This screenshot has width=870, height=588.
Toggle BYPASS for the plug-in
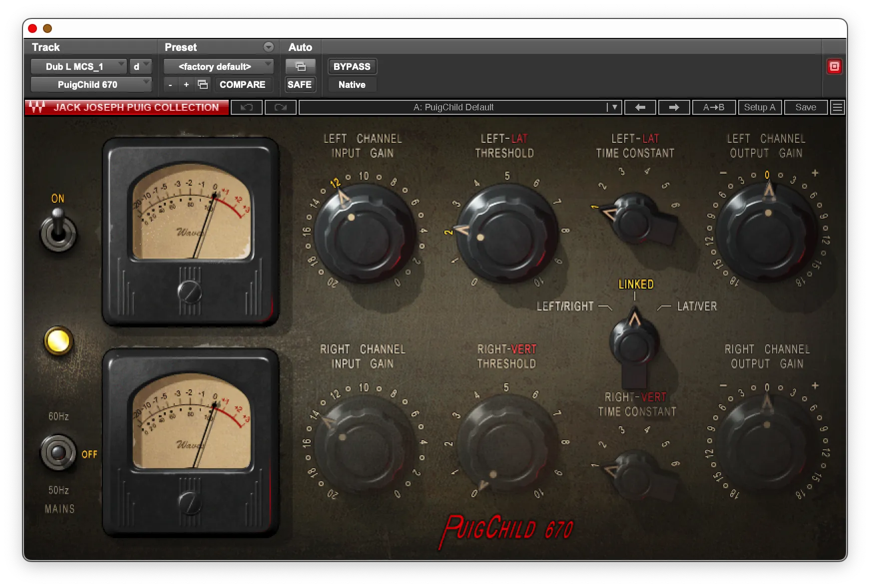click(352, 66)
